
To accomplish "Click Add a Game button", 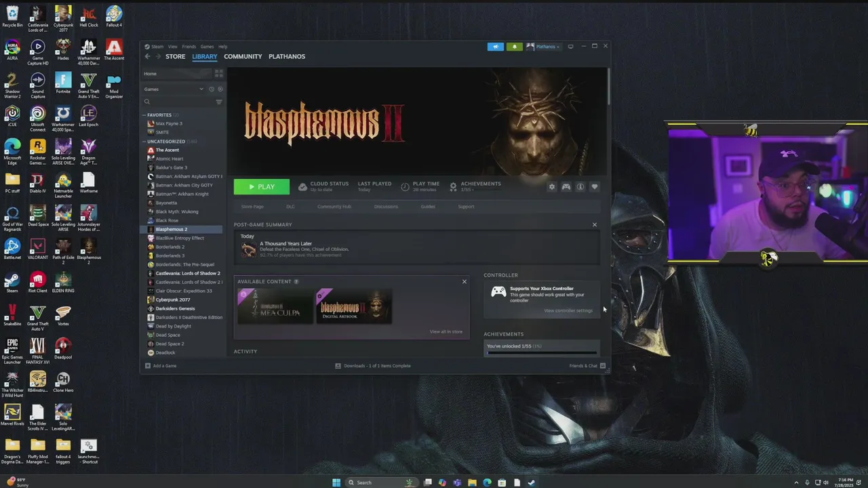I will [x=161, y=366].
